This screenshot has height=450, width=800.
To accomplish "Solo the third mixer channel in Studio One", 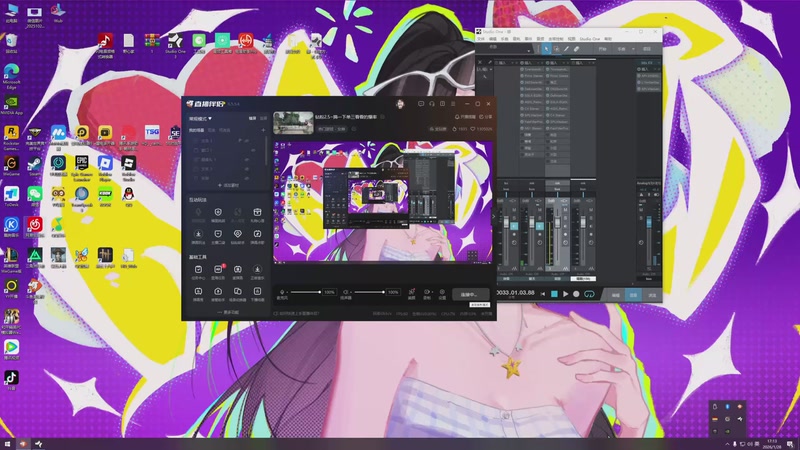I will pos(565,218).
